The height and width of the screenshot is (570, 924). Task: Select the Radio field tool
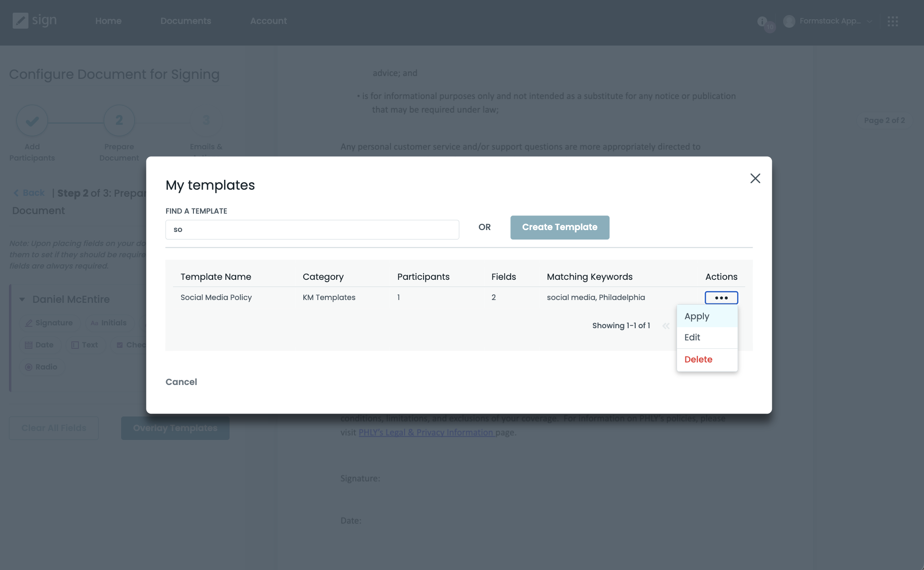click(41, 367)
